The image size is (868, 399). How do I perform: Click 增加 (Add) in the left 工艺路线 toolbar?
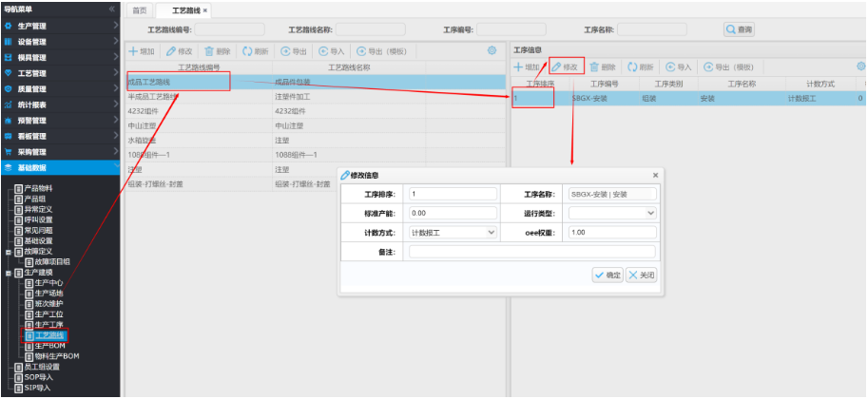(141, 51)
